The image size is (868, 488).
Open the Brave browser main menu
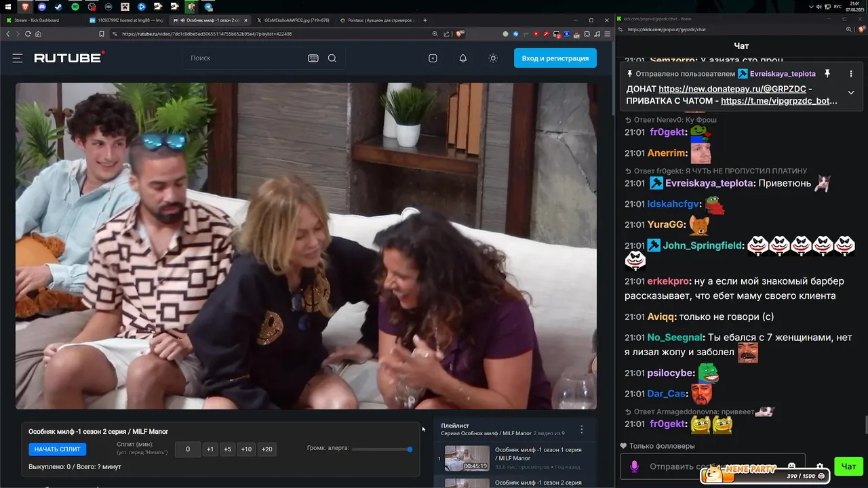tap(608, 34)
